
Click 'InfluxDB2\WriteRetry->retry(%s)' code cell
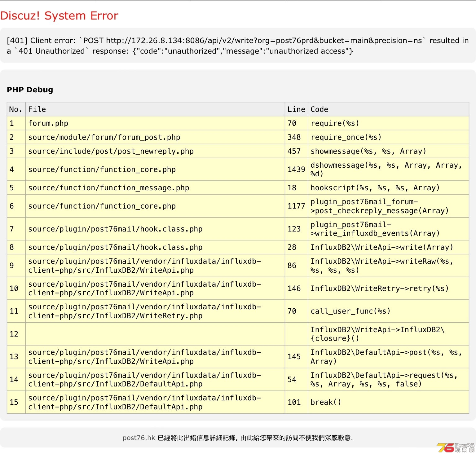(x=388, y=288)
